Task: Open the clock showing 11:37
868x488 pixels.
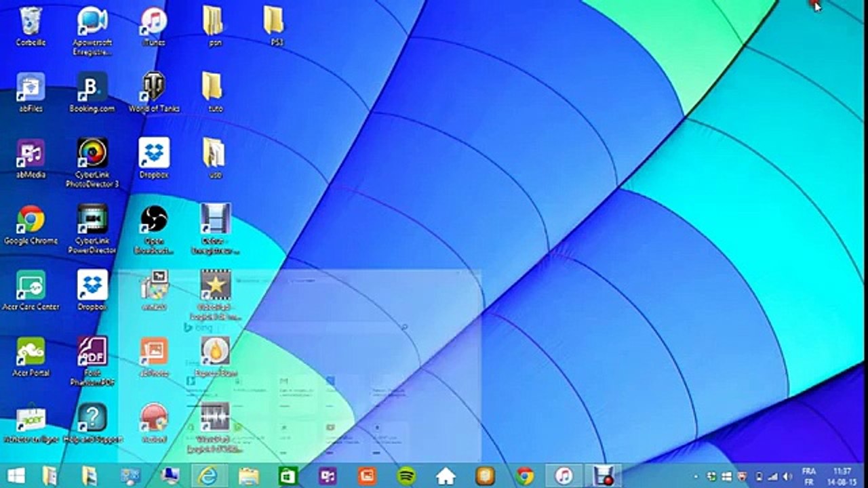Action: click(843, 476)
